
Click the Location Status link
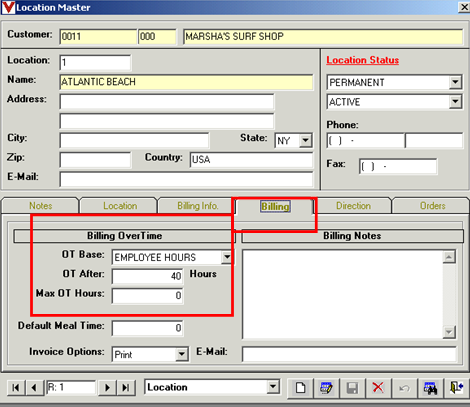coord(362,60)
